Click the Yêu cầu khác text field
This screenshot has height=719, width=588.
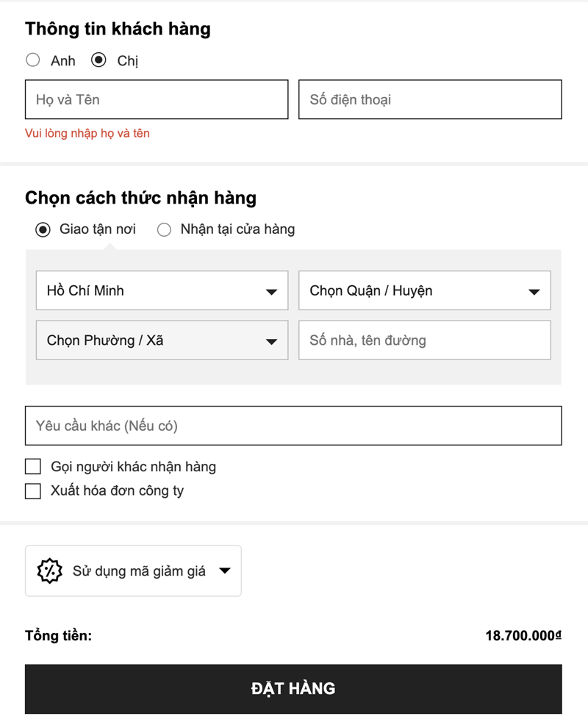(x=293, y=426)
